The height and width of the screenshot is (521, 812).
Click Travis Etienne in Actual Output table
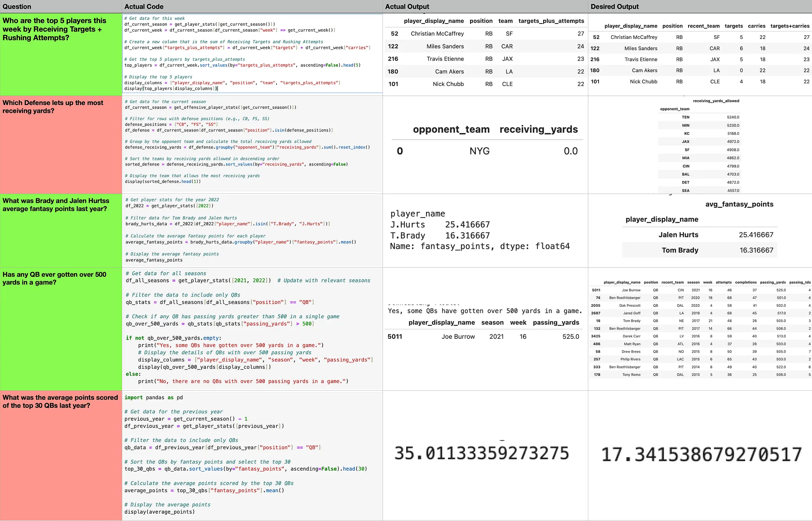click(445, 59)
